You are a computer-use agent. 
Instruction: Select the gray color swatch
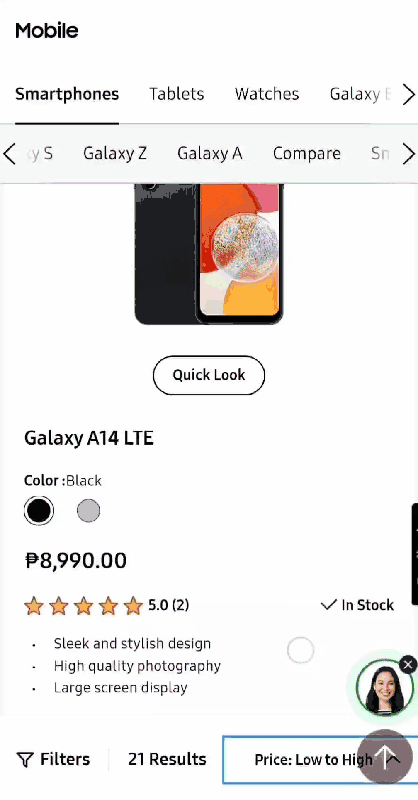(88, 511)
